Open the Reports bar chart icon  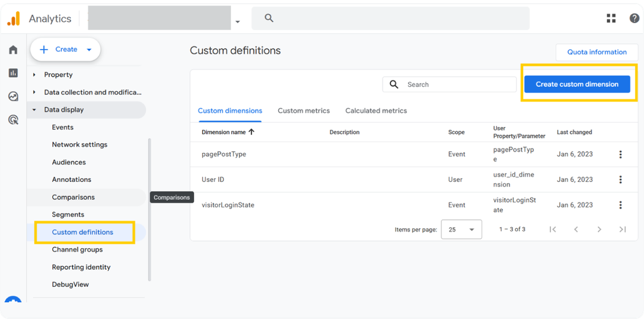click(13, 73)
